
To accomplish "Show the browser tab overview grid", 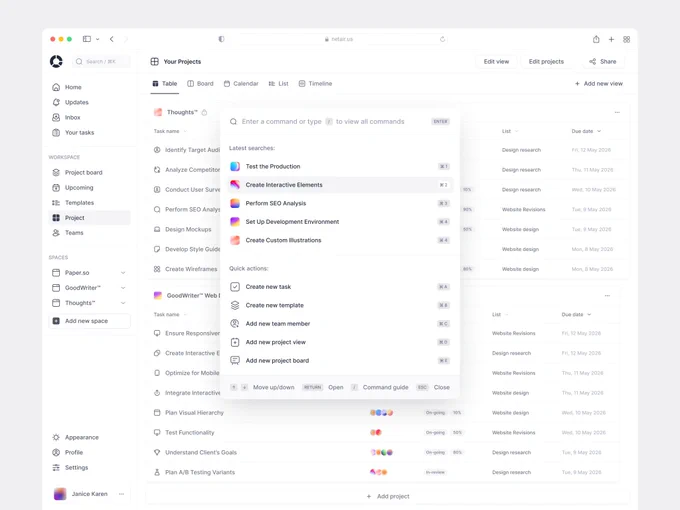I will pos(626,39).
